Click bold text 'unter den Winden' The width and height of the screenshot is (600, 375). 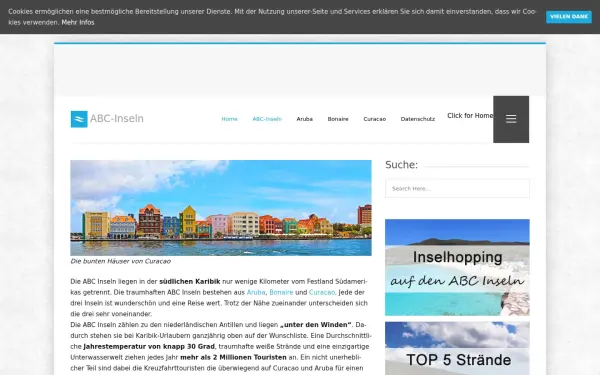point(316,325)
